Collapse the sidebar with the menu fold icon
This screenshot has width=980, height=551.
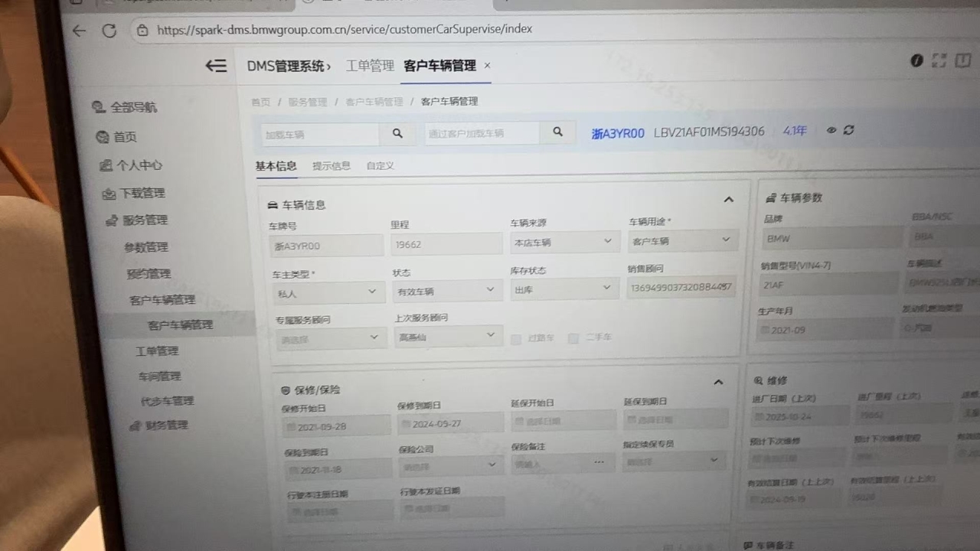216,66
